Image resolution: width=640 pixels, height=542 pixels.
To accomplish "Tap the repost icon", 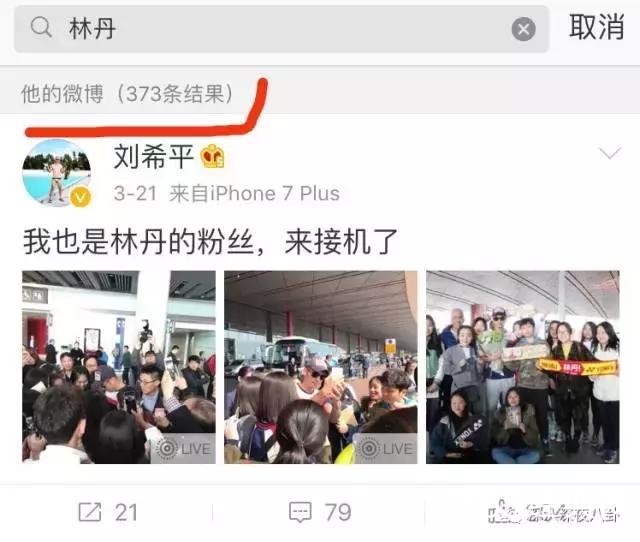I will 90,512.
